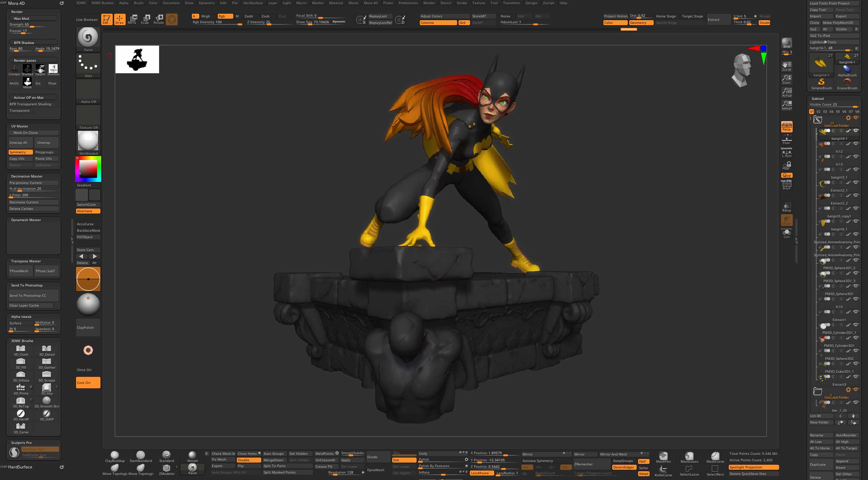
Task: Hide the fc12 subtool eye icon
Action: 856,143
